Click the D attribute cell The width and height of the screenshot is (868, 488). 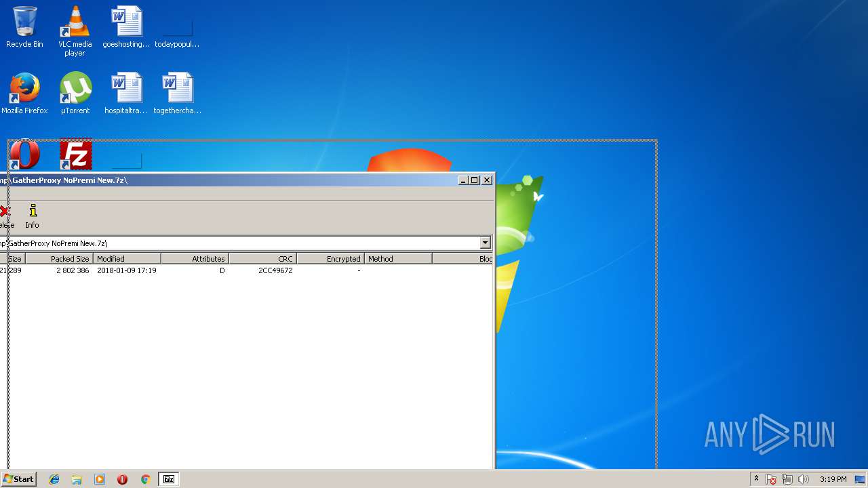coord(222,270)
